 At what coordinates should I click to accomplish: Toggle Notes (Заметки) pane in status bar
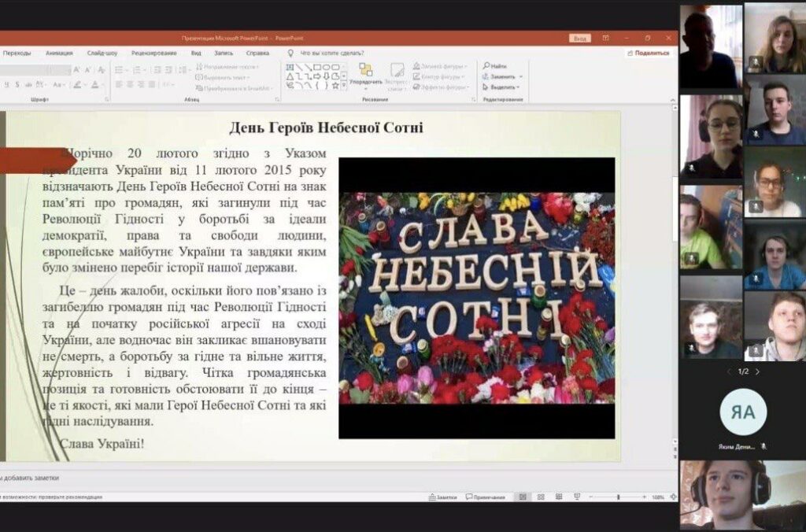click(x=442, y=497)
